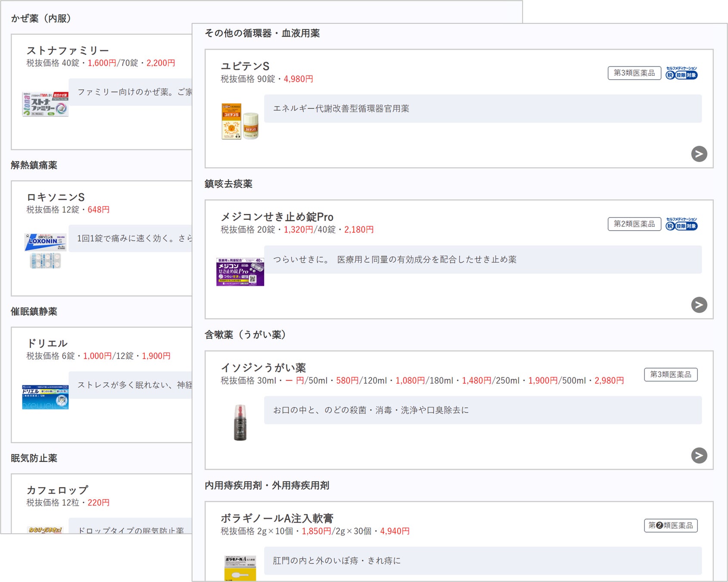
Task: Click the 4,940円 price of ボラギノールA注入軟膏
Action: (395, 531)
